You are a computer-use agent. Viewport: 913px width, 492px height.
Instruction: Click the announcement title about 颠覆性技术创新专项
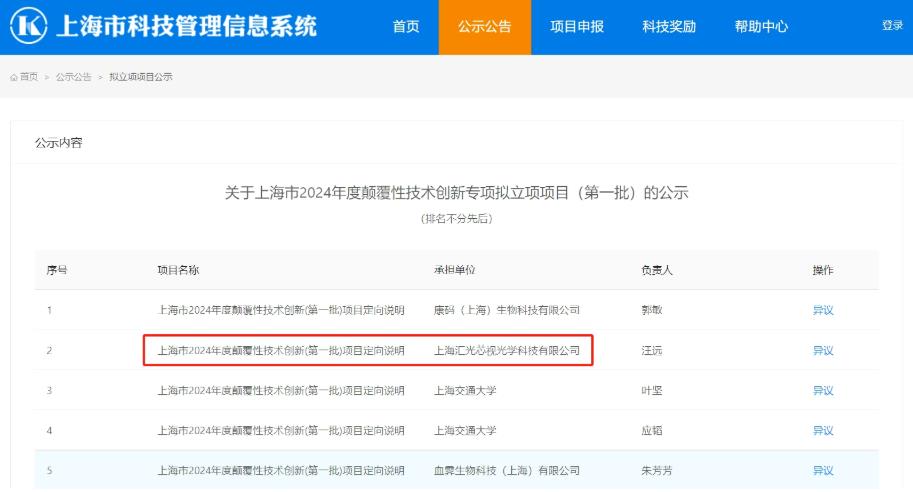tap(456, 193)
